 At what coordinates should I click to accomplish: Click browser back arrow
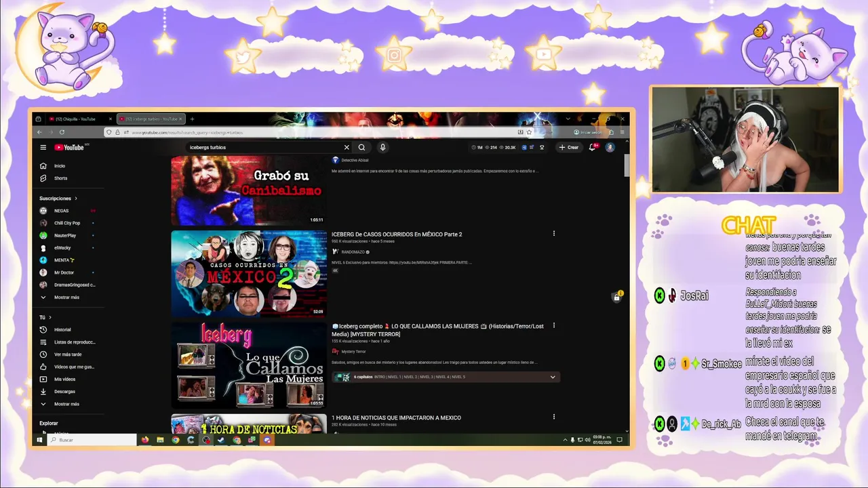[39, 132]
